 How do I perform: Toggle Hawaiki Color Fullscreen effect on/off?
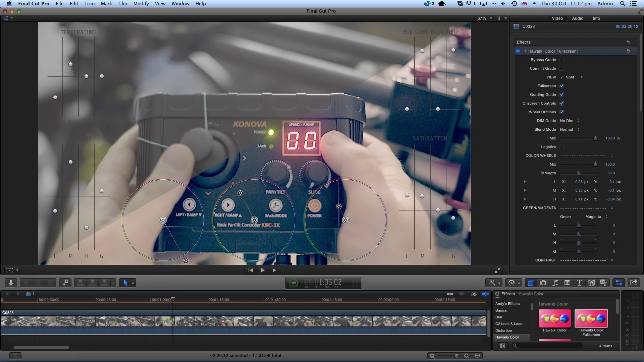point(518,51)
